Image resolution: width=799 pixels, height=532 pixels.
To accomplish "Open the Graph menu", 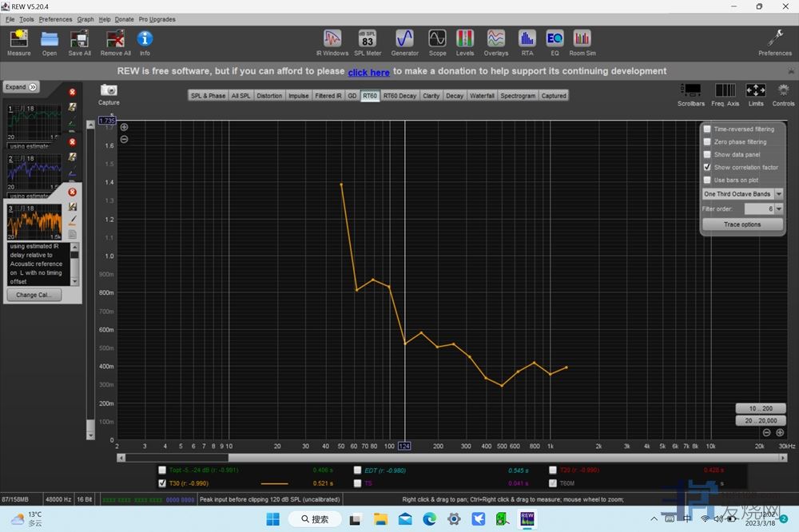I will (x=85, y=19).
